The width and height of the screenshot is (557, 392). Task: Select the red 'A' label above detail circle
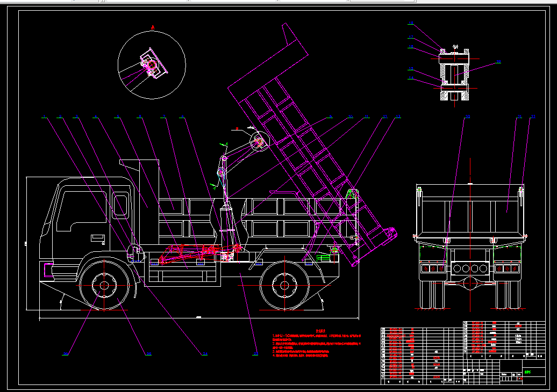coord(153,27)
